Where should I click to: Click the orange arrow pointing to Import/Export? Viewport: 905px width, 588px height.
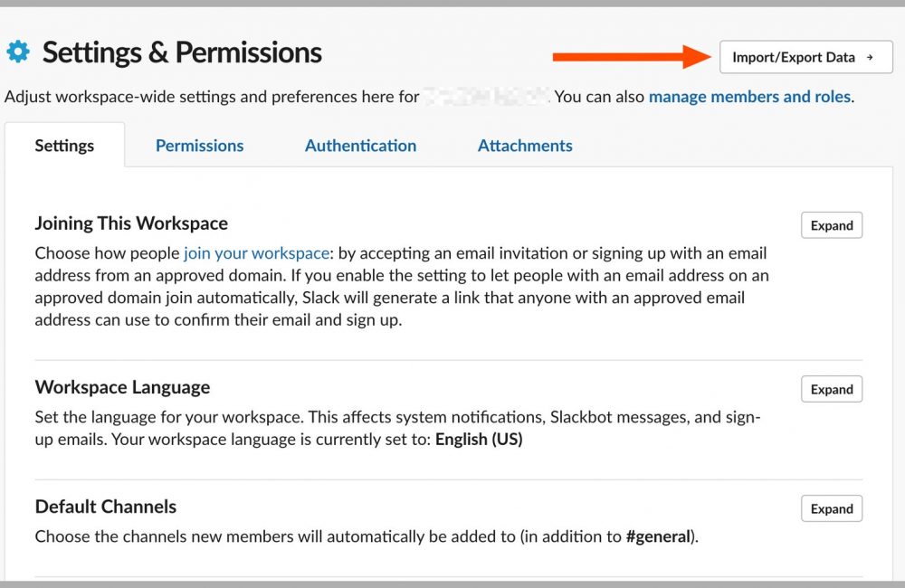click(x=633, y=57)
